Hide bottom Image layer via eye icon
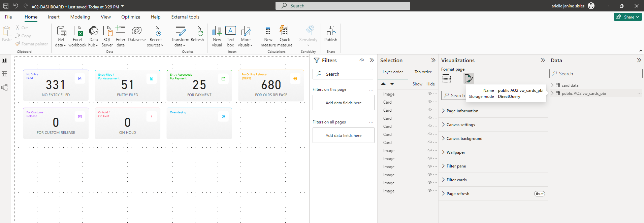The width and height of the screenshot is (644, 223). [x=429, y=191]
